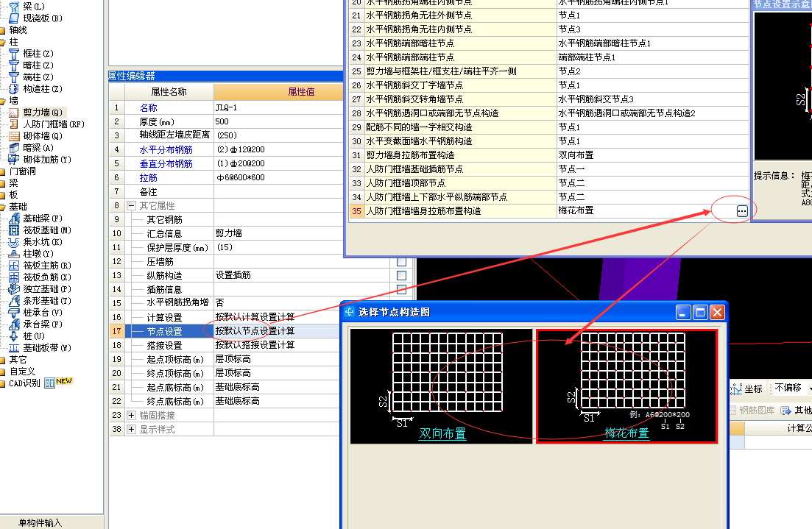Toggle checkbox in the 压墙筋 row
The image size is (812, 529).
point(401,262)
